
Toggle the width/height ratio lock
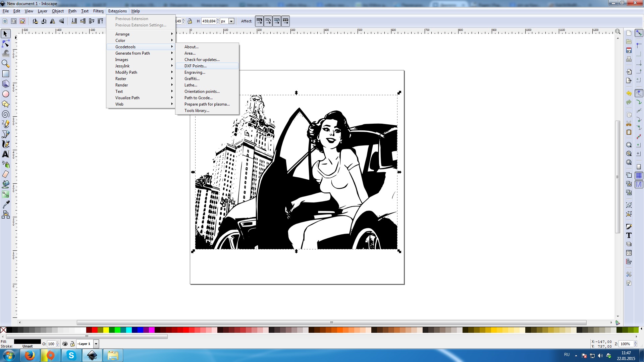click(190, 21)
